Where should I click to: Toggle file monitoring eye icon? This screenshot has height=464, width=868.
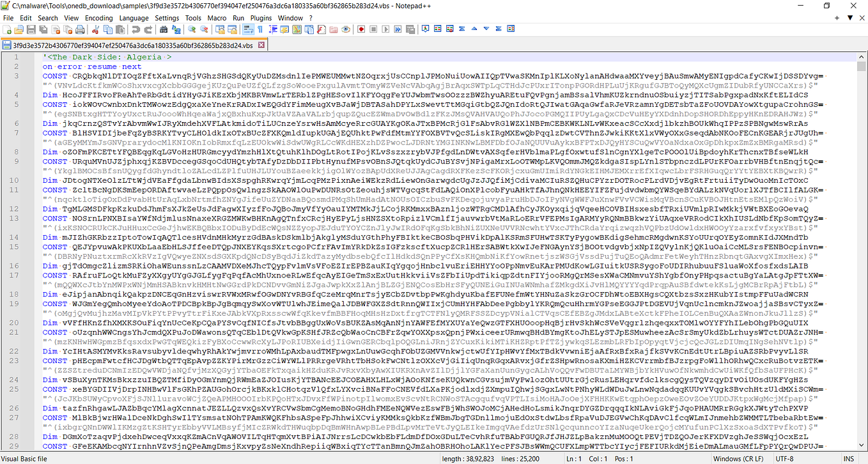(x=345, y=29)
